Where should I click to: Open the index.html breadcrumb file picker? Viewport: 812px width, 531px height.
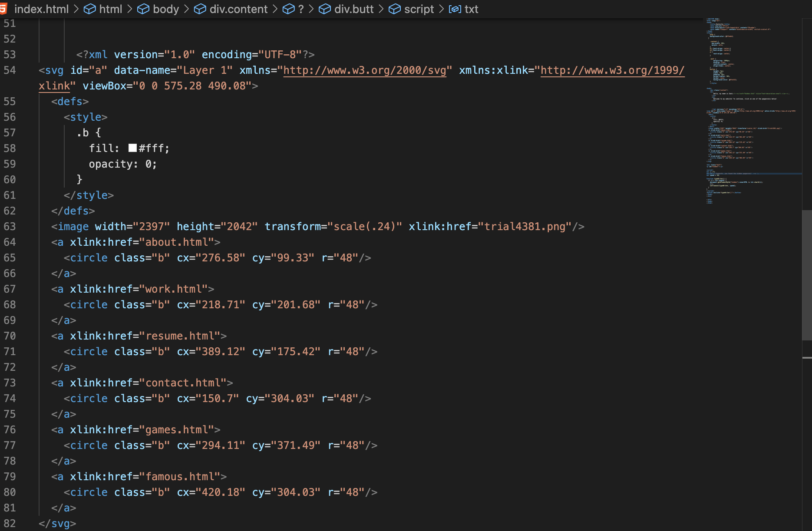41,9
